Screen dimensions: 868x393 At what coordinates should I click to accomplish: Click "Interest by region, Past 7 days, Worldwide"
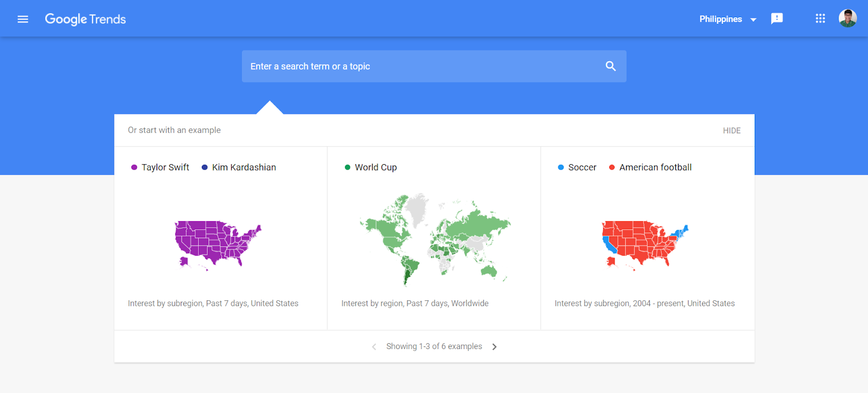click(x=414, y=304)
